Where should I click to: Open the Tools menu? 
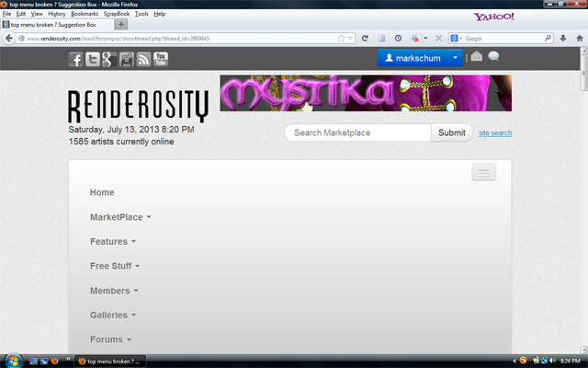(x=141, y=14)
